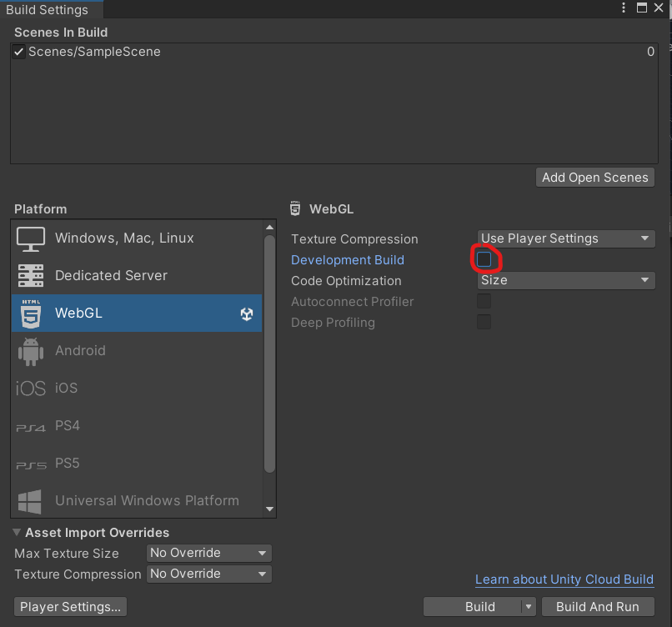Select the Scenes/SampleScene row text

tap(94, 52)
